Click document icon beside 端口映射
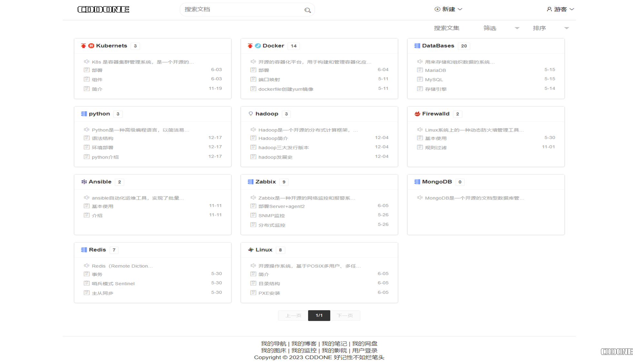This screenshot has width=644, height=363. [253, 79]
